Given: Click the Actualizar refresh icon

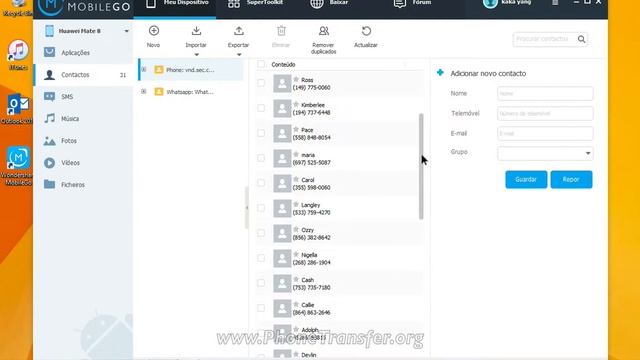Looking at the screenshot, I should (x=366, y=31).
